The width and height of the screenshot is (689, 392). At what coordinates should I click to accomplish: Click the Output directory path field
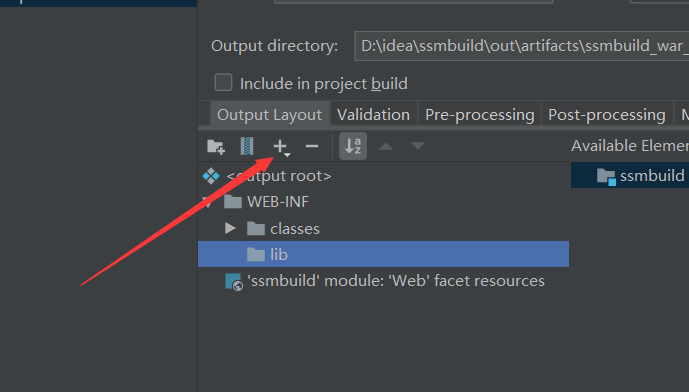(x=522, y=46)
